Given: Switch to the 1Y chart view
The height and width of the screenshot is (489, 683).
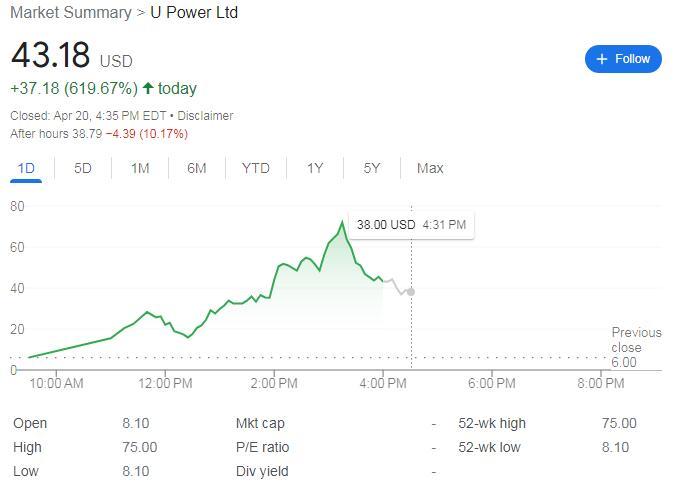Looking at the screenshot, I should pos(315,168).
